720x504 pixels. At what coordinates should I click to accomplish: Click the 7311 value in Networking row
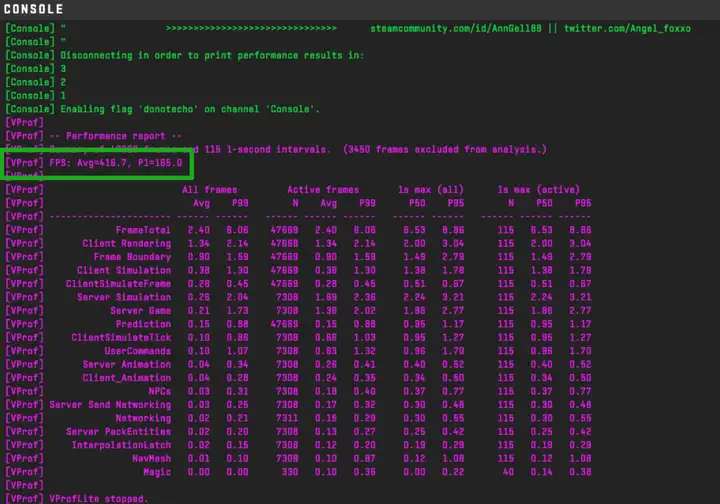click(x=287, y=418)
